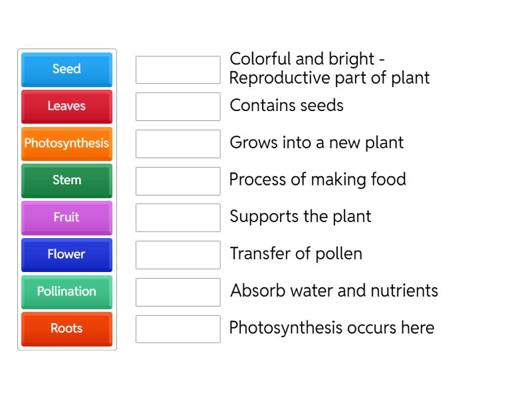This screenshot has width=532, height=399.
Task: Choose the purple Fruit tile
Action: (x=66, y=217)
